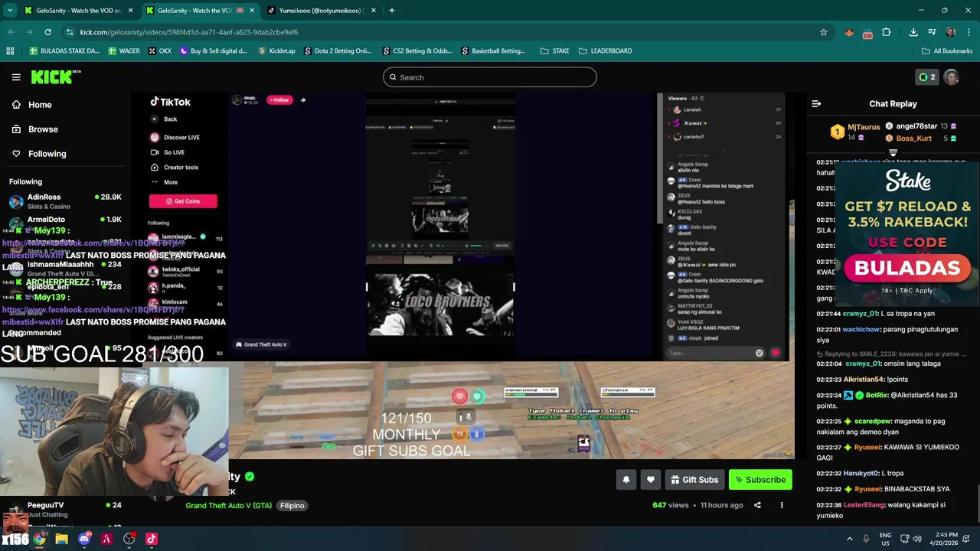This screenshot has width=980, height=551.
Task: Open ENG US language switcher
Action: (885, 539)
